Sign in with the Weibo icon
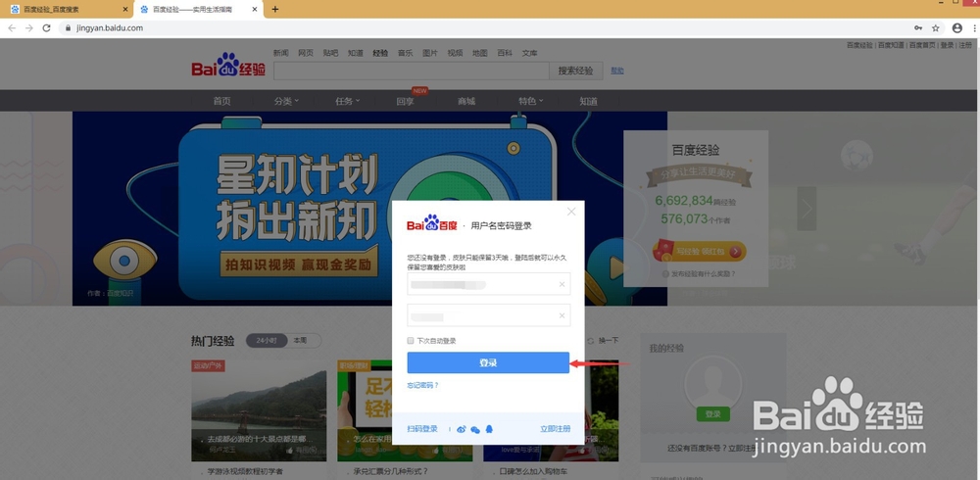The width and height of the screenshot is (980, 480). [462, 429]
